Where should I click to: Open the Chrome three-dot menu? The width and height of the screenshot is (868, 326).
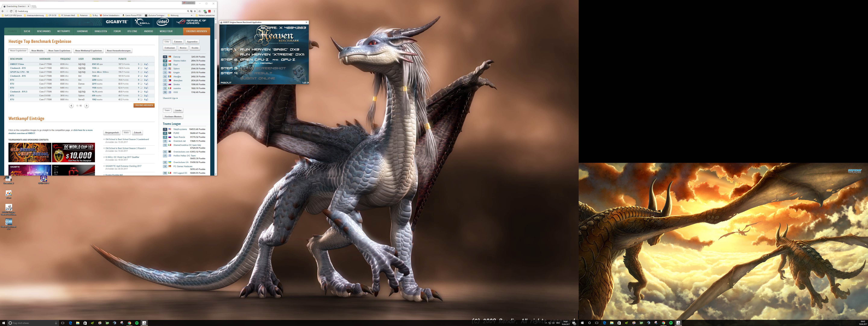point(214,11)
